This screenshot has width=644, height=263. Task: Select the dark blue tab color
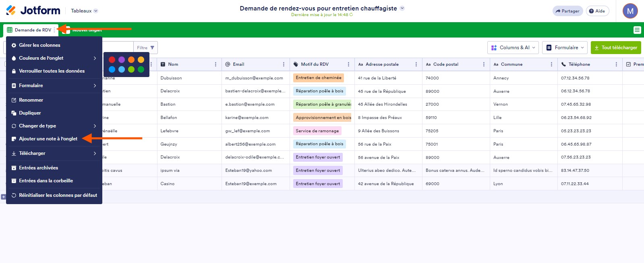click(x=112, y=69)
